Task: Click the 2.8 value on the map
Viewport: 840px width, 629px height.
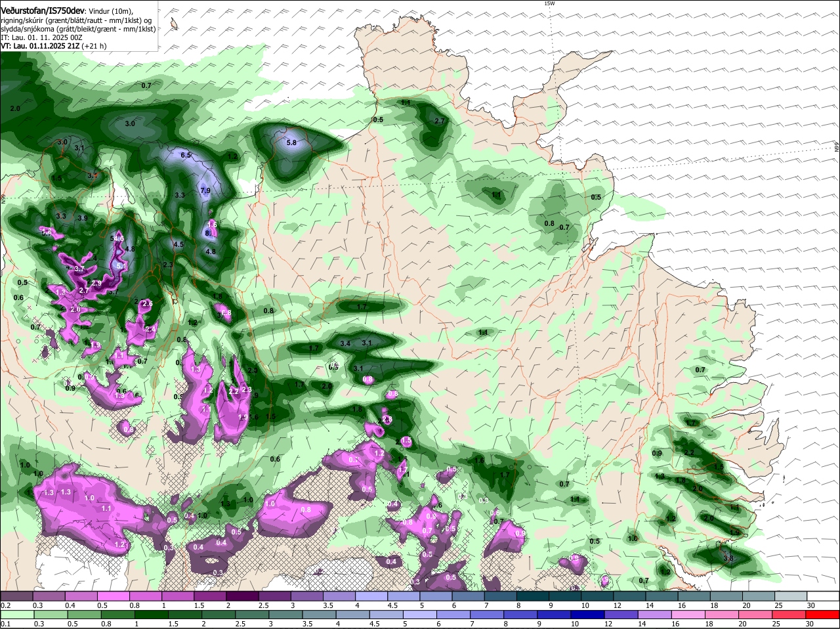Action: tap(387, 420)
